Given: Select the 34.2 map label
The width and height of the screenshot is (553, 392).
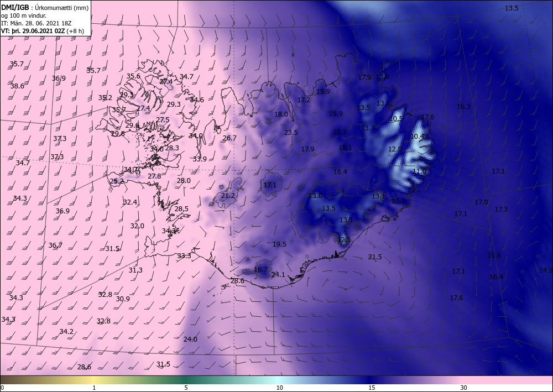Looking at the screenshot, I should click(66, 331).
